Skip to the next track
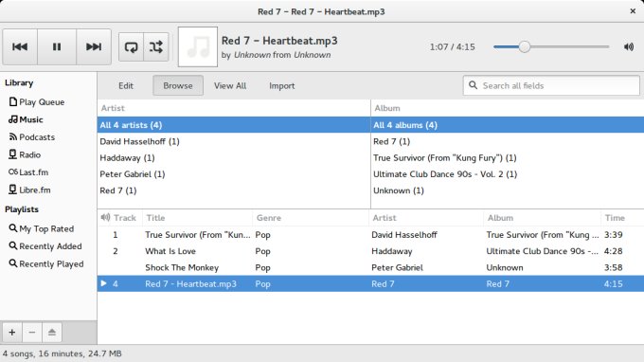The width and height of the screenshot is (644, 362). [x=94, y=46]
